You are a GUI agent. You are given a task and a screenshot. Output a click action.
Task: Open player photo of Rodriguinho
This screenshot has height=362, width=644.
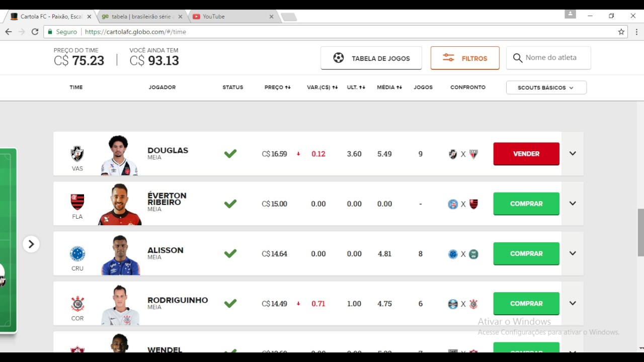(120, 305)
